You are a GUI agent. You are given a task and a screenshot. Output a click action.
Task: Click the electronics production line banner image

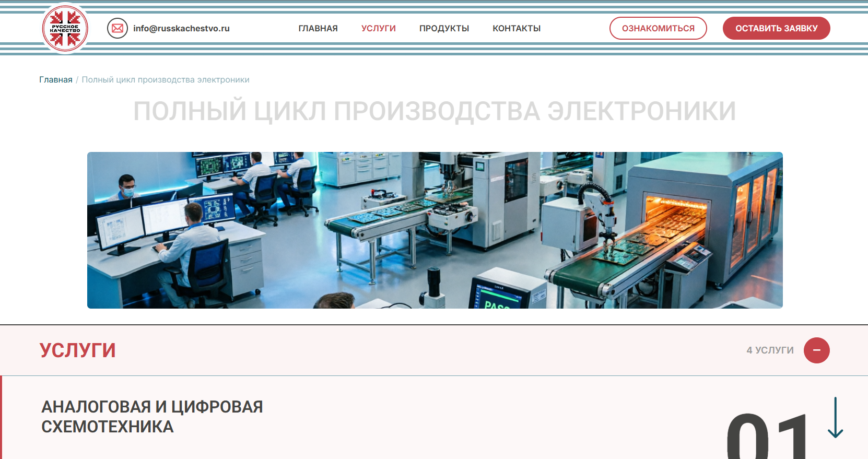[435, 230]
